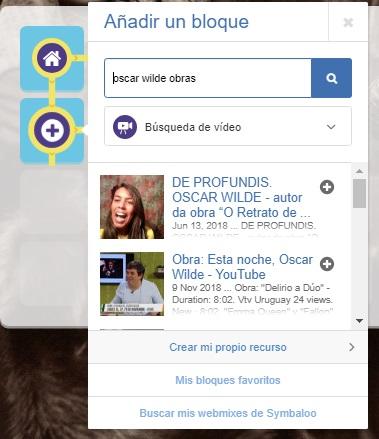This screenshot has width=379, height=439.
Task: Click the results list scrollbar up arrow
Action: (x=359, y=171)
